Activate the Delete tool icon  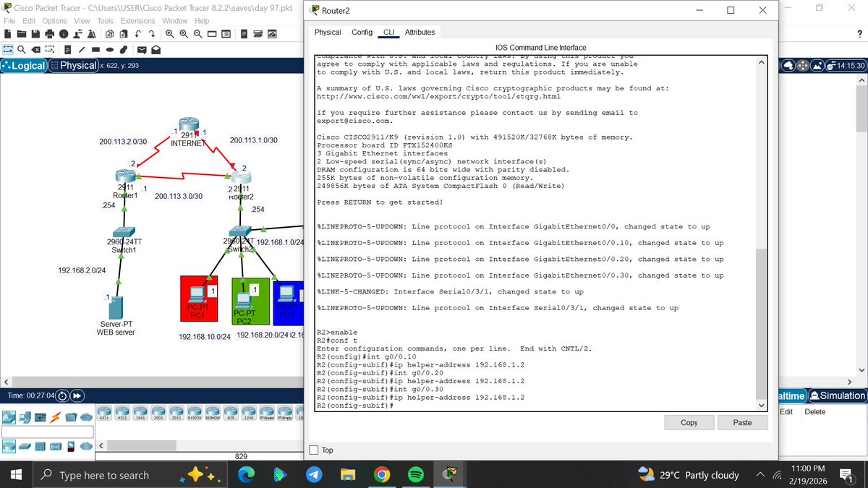coord(36,50)
